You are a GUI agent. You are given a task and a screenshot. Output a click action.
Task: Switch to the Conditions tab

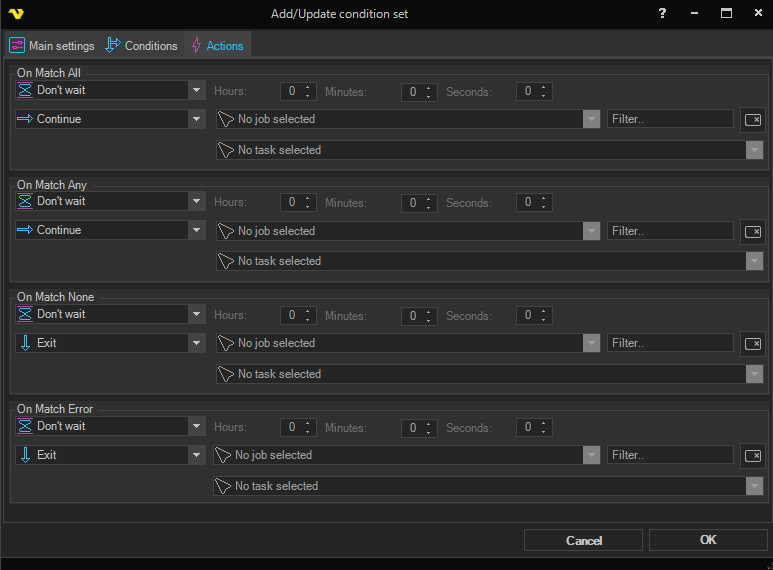pyautogui.click(x=142, y=46)
